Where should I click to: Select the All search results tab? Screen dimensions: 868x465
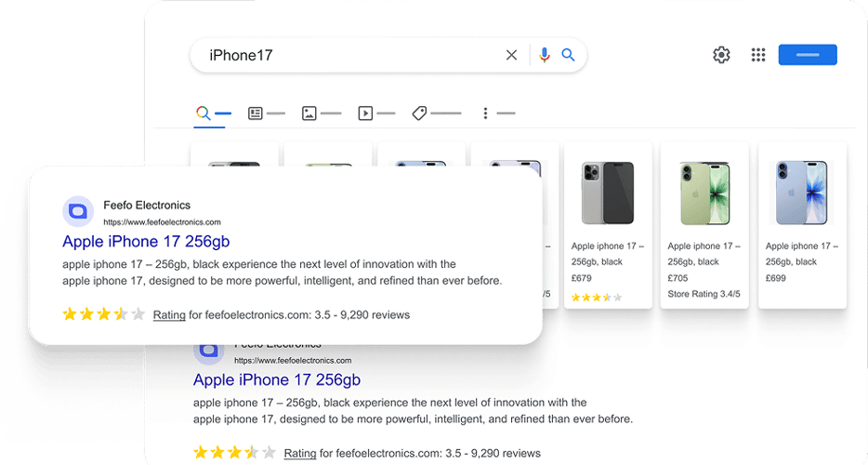[213, 113]
